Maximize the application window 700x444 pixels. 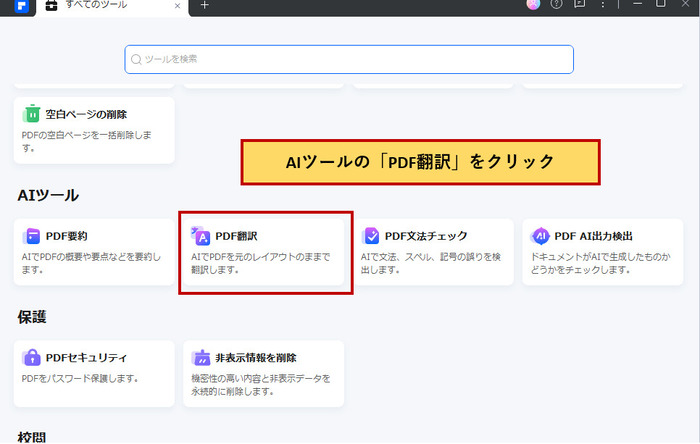661,4
